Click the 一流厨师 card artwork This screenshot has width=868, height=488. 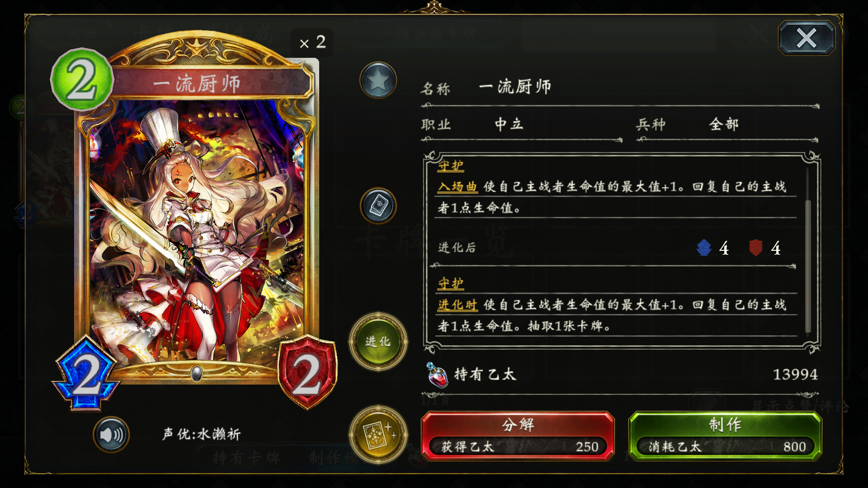click(197, 230)
